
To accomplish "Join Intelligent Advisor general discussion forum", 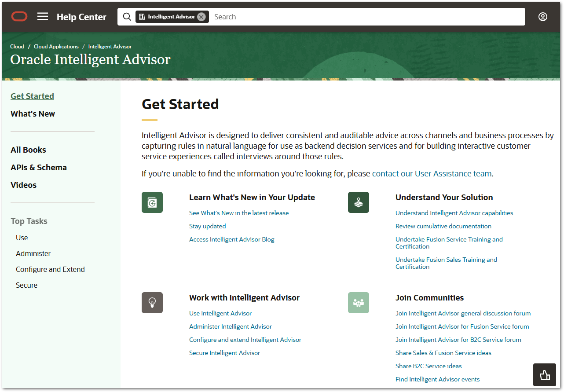I will tap(463, 313).
